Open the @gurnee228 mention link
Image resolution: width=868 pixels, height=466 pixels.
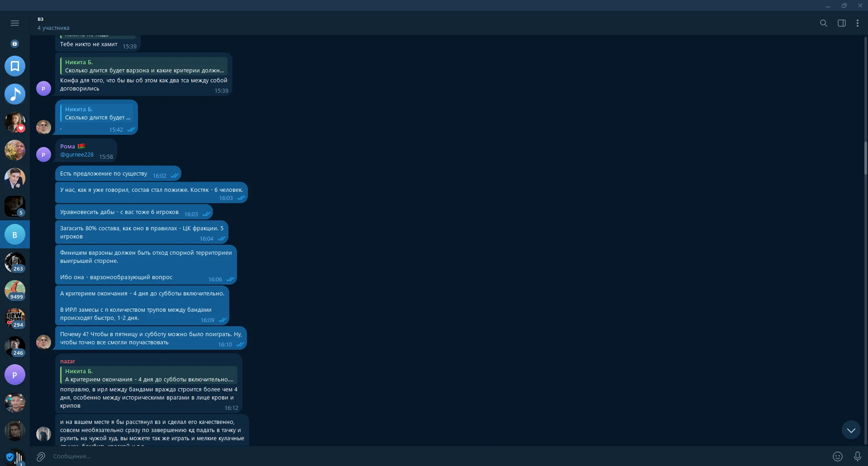(77, 154)
